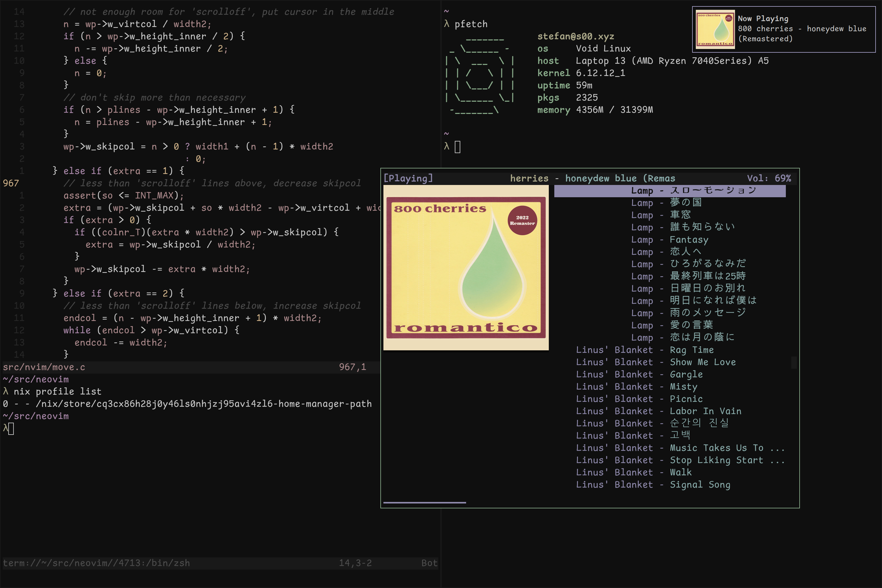Click the nix store home-manager-path text
This screenshot has height=588, width=882.
204,404
